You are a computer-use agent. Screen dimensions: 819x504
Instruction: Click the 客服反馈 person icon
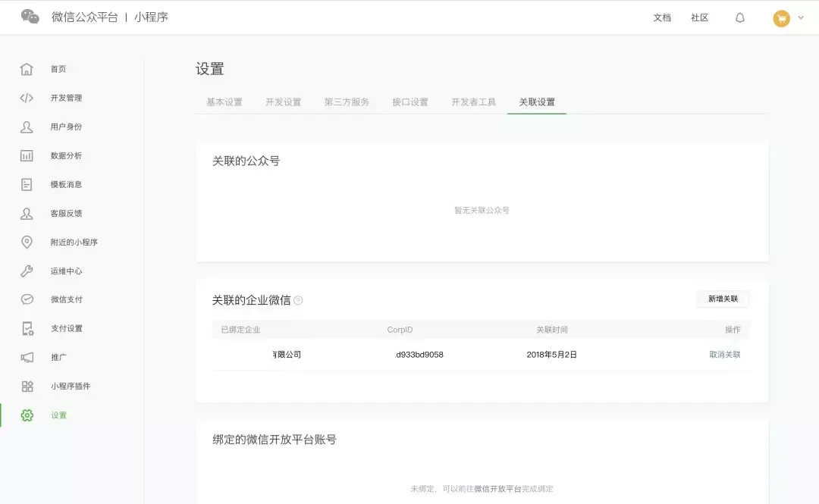[x=27, y=213]
